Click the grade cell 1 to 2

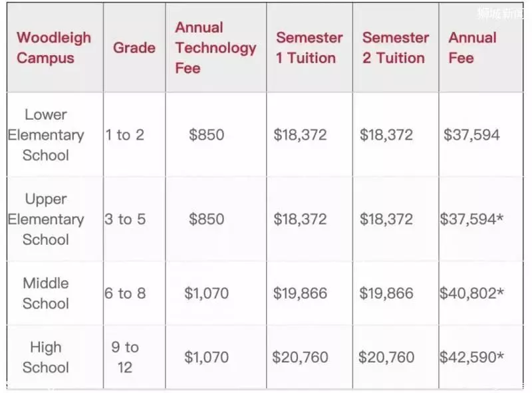pyautogui.click(x=124, y=135)
